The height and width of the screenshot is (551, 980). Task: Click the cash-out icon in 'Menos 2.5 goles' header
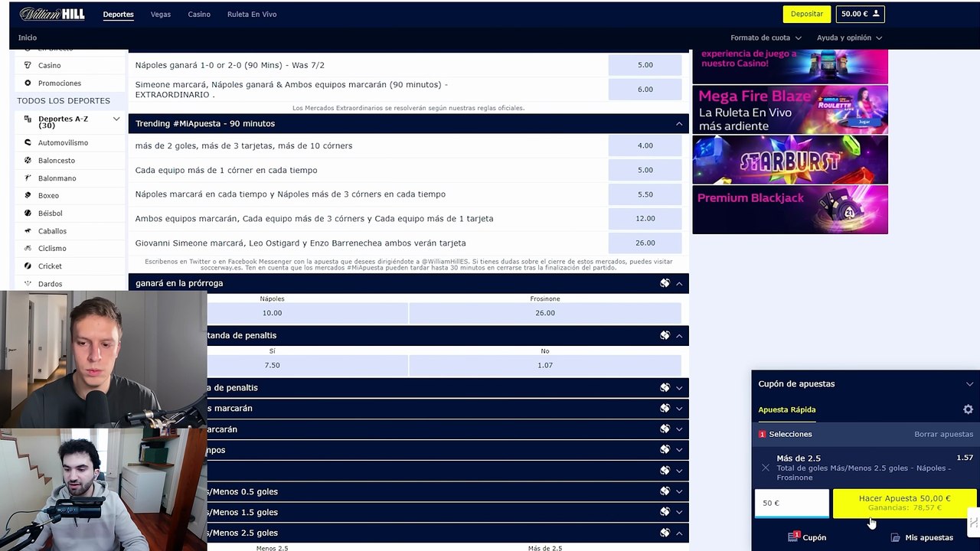pos(665,533)
